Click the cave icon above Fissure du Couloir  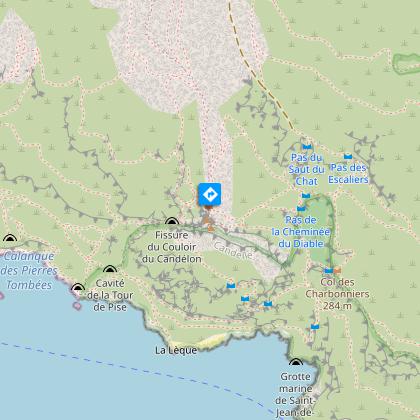click(x=172, y=221)
